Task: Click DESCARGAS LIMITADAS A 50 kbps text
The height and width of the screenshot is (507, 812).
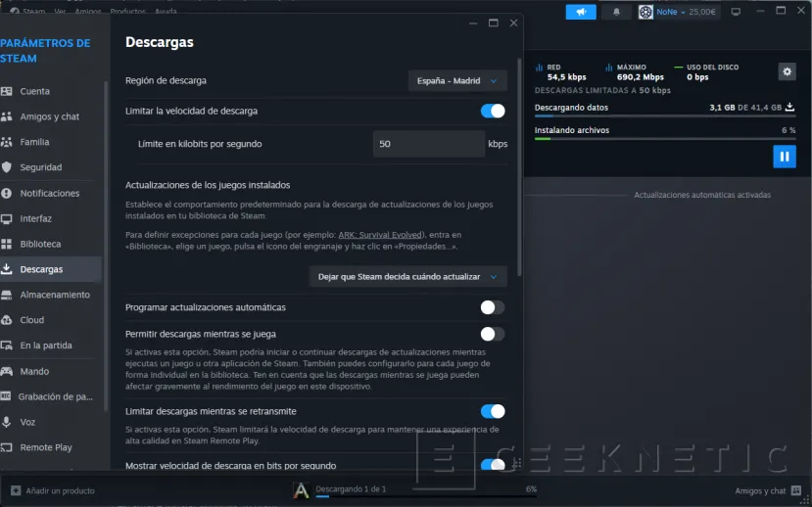Action: tap(602, 90)
